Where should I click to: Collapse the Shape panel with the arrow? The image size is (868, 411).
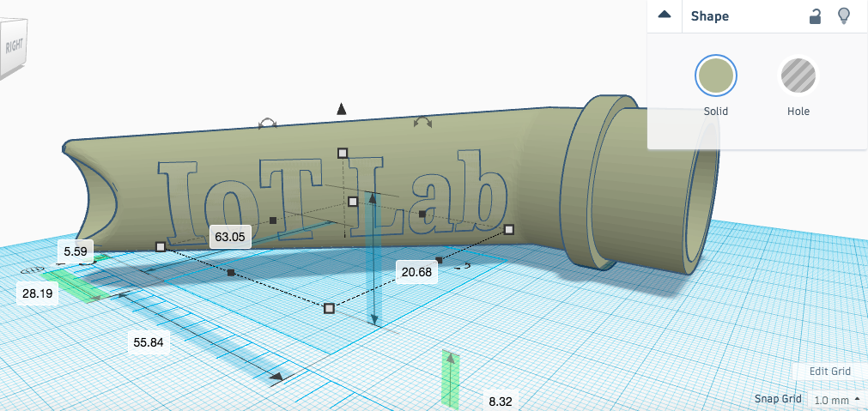(x=665, y=15)
